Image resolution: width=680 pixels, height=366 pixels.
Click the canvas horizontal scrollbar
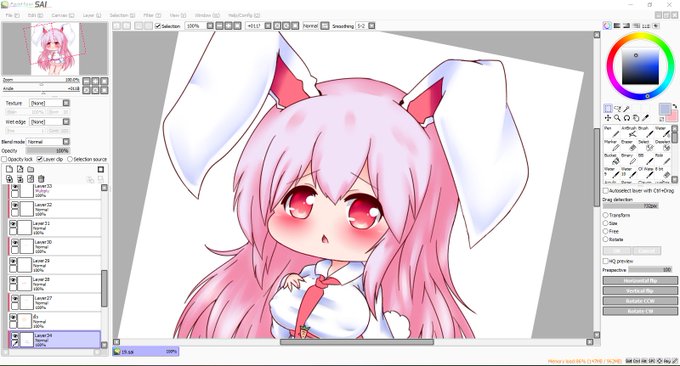[356, 342]
